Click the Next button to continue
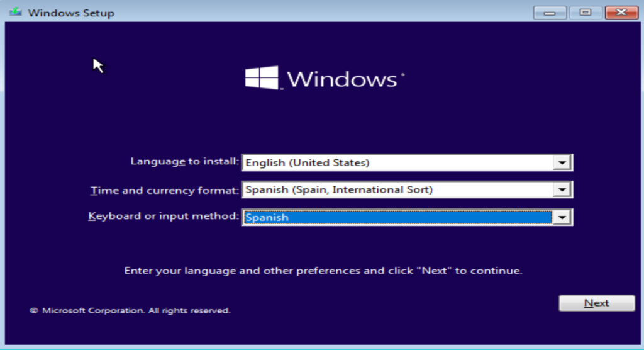 point(597,303)
